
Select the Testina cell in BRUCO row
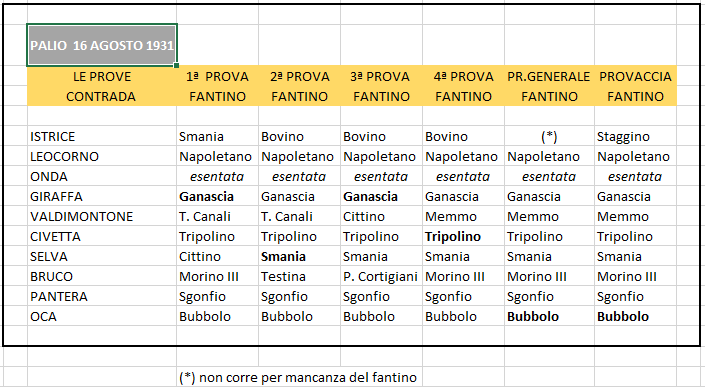(299, 276)
